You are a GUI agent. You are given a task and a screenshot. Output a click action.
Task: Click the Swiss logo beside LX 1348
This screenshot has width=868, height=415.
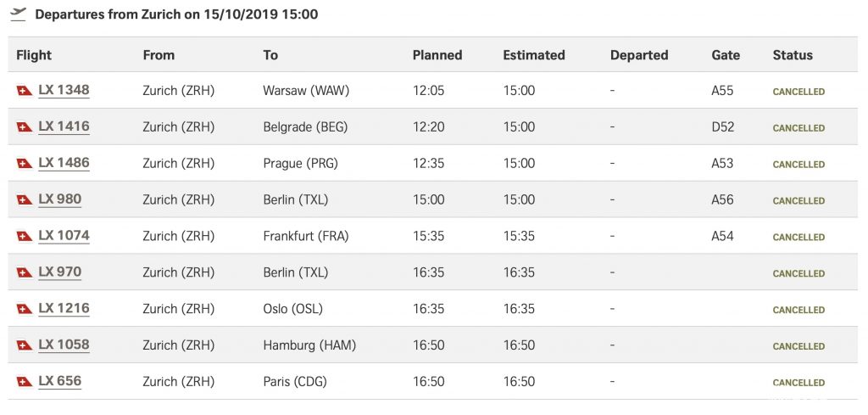pyautogui.click(x=25, y=91)
